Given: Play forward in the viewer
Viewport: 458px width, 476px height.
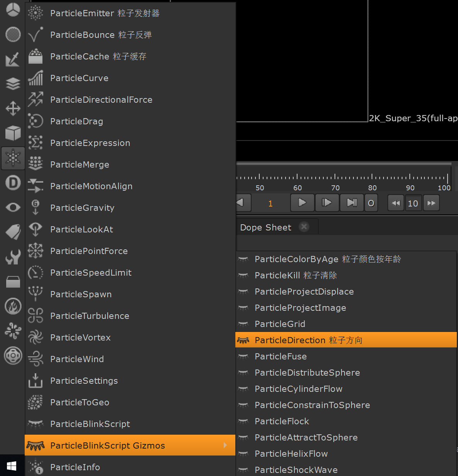Looking at the screenshot, I should point(302,203).
